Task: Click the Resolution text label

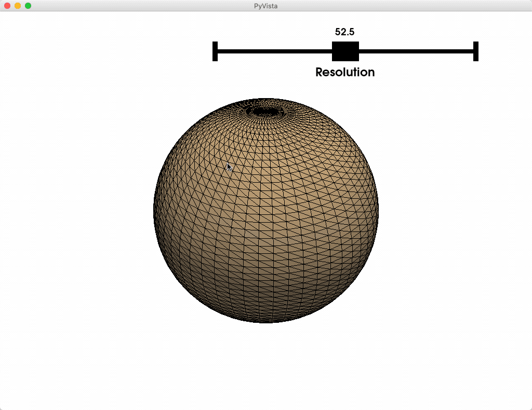Action: (x=345, y=72)
